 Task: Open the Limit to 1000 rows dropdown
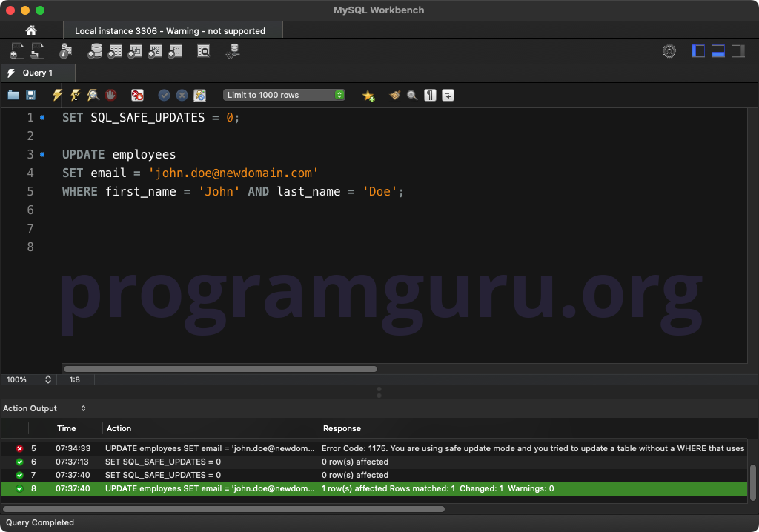pos(284,95)
